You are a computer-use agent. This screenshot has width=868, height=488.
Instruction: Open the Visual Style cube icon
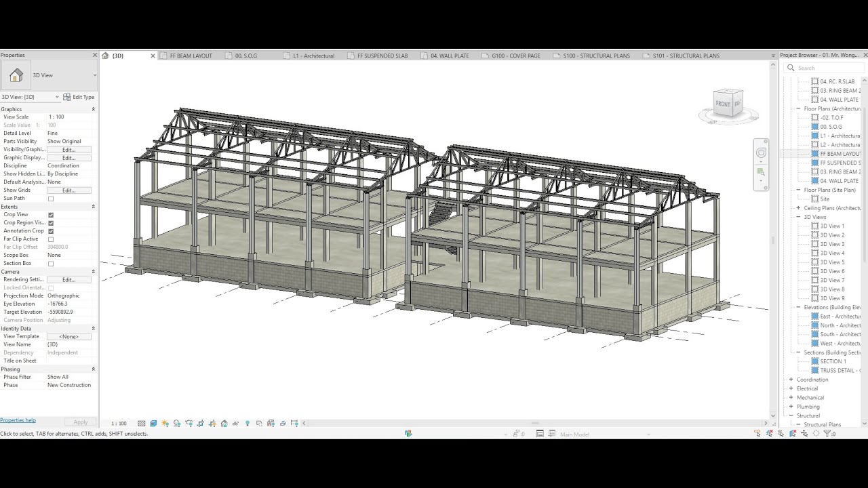tap(153, 424)
